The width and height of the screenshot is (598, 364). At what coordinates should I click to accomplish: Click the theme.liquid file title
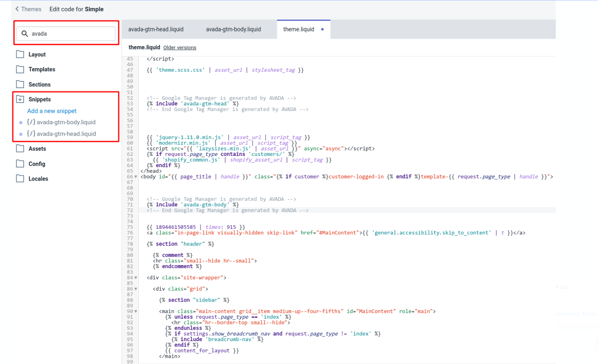[x=144, y=47]
